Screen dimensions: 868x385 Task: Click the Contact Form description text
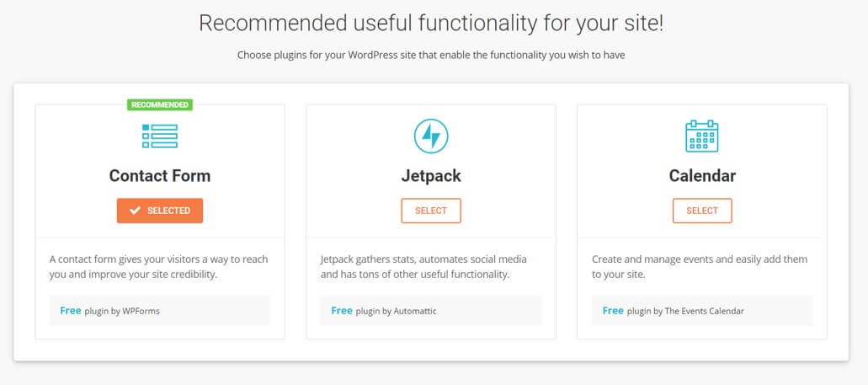[x=158, y=267]
